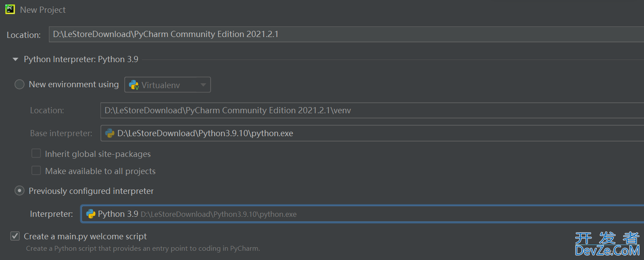Check Inherit global site-packages
This screenshot has width=644, height=260.
pyautogui.click(x=36, y=153)
